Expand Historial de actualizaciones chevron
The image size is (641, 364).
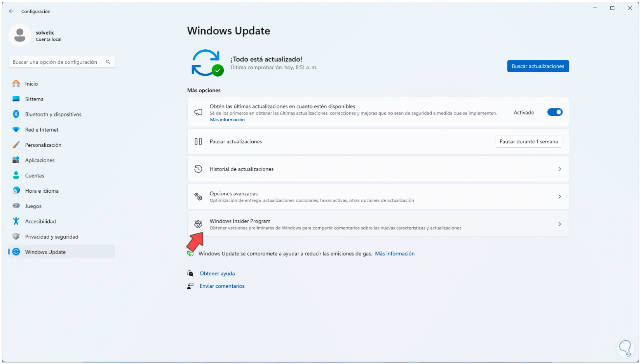[559, 169]
